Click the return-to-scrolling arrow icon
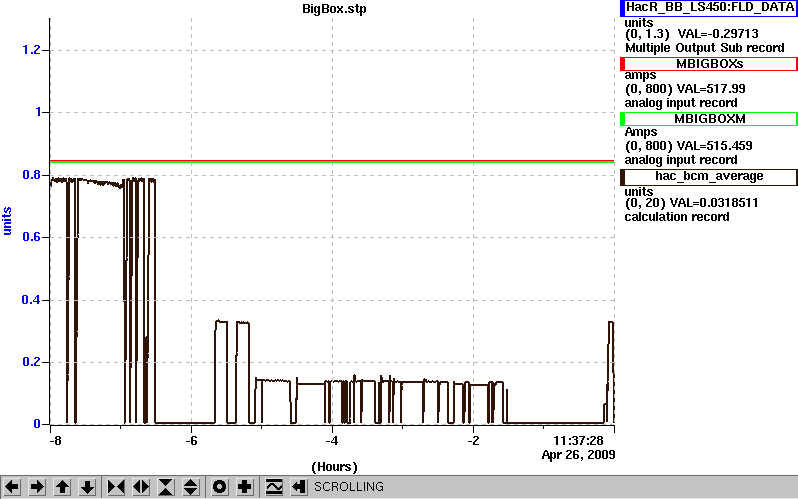Screen dimensions: 798x499 (299, 487)
